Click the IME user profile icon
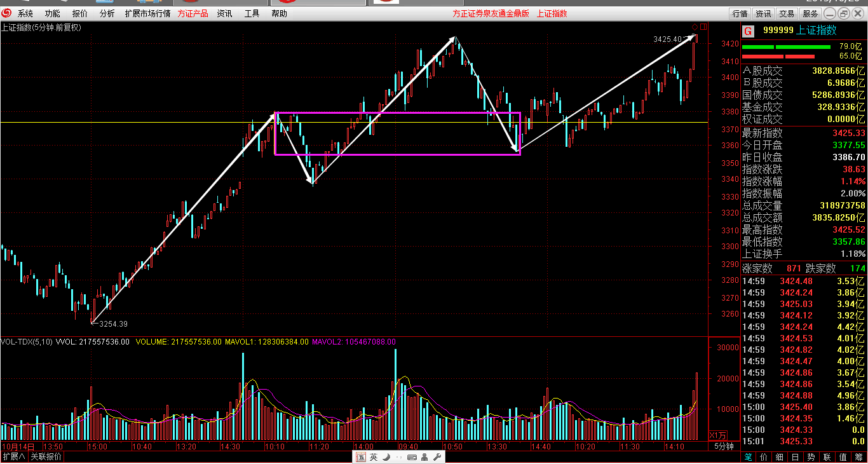This screenshot has width=868, height=464. pos(424,457)
